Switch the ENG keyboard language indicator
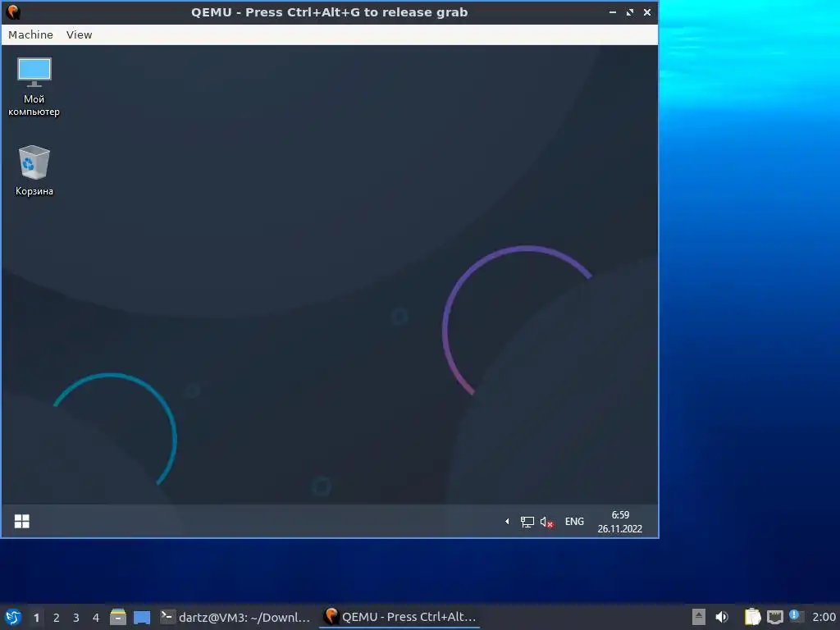840x630 pixels. pos(574,521)
